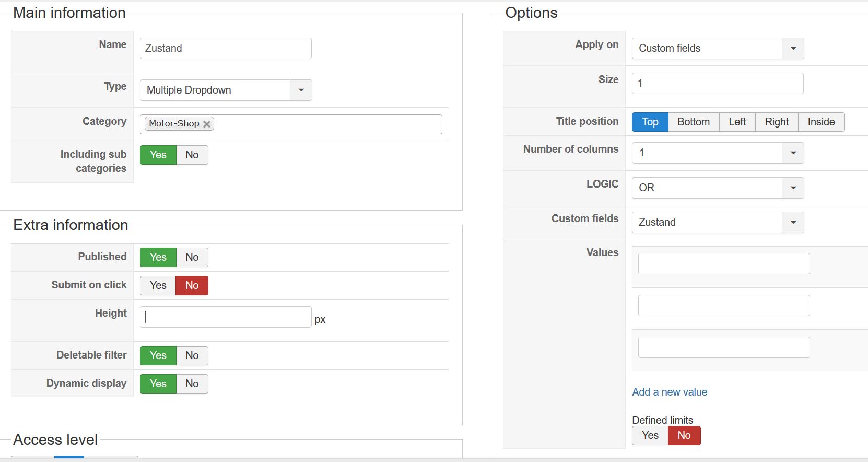Select Bottom title position

pos(694,122)
